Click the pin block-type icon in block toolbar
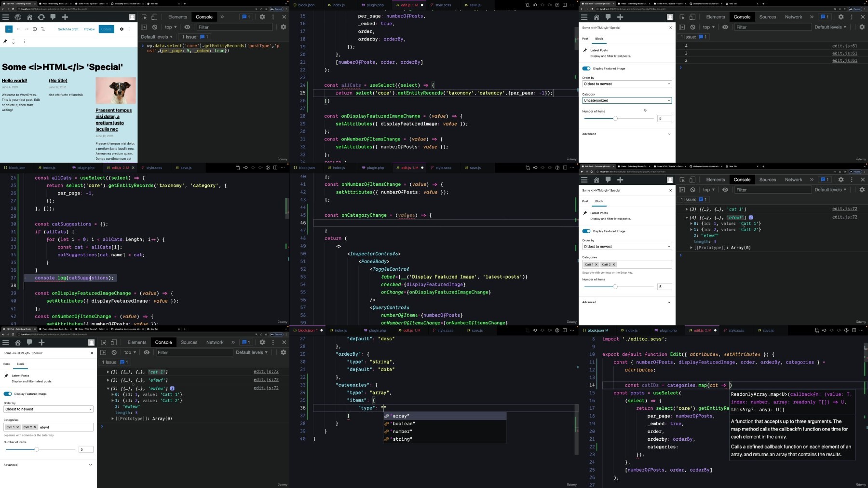The image size is (868, 488). pos(5,42)
